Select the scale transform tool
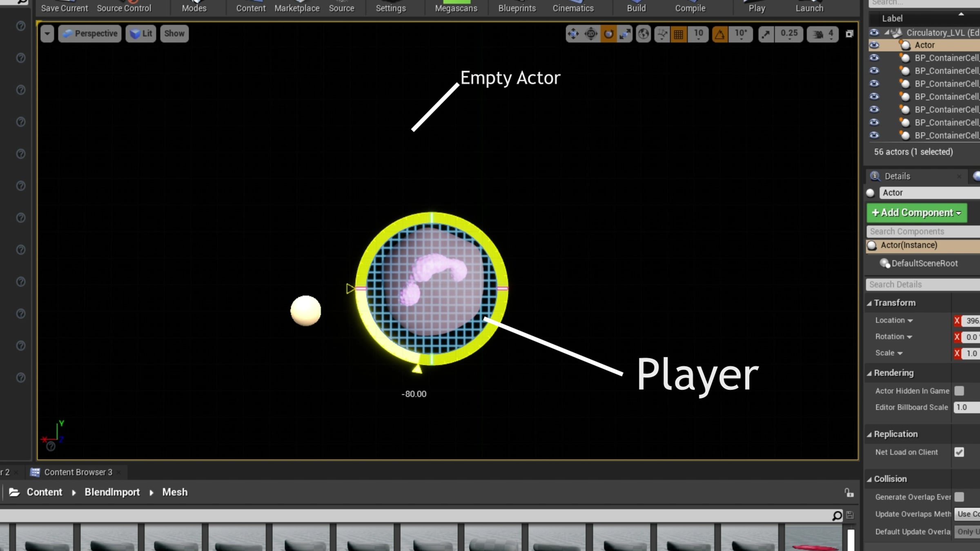 coord(625,34)
